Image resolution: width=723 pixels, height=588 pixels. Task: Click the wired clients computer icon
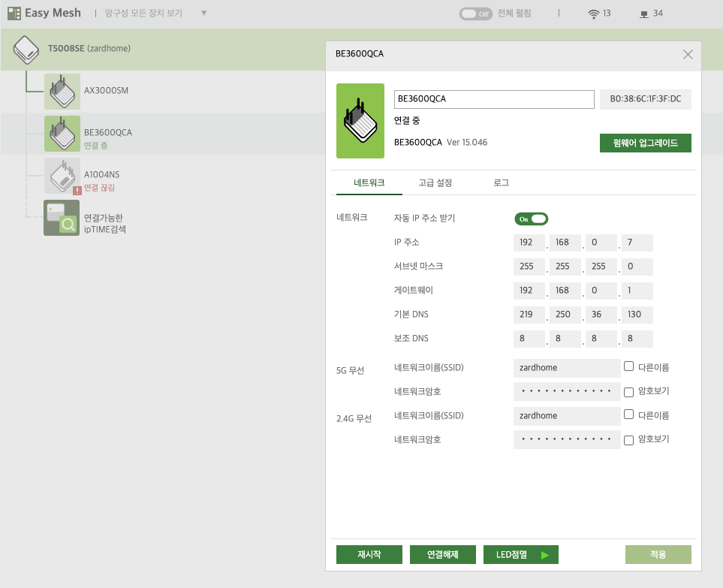click(644, 14)
